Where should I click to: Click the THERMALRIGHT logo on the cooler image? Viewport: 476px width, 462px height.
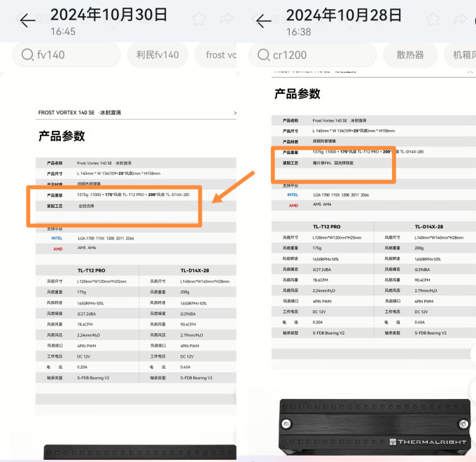pos(428,442)
